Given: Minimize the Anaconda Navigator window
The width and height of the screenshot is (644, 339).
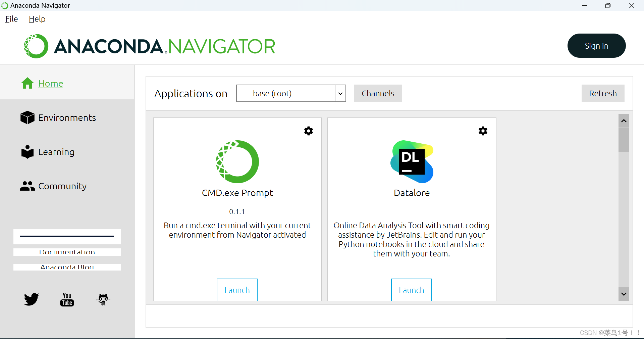Looking at the screenshot, I should tap(585, 6).
